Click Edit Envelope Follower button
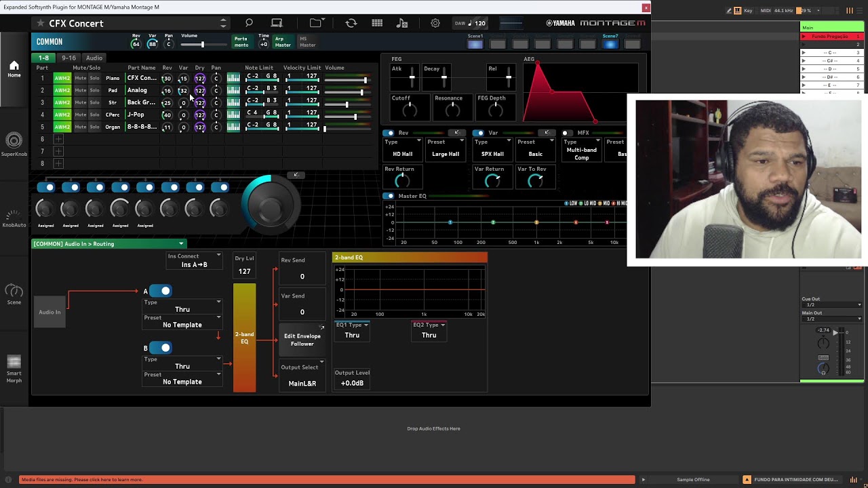The height and width of the screenshot is (488, 868). tap(302, 340)
